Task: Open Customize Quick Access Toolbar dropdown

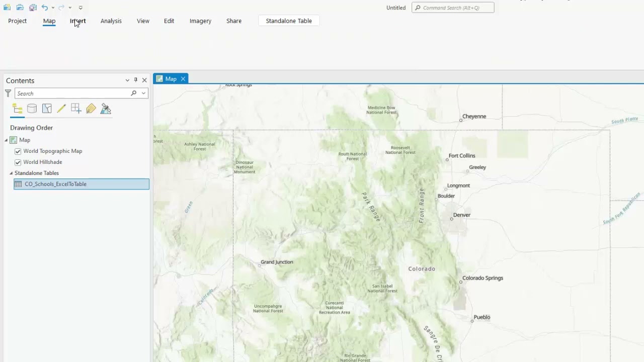Action: pos(80,8)
